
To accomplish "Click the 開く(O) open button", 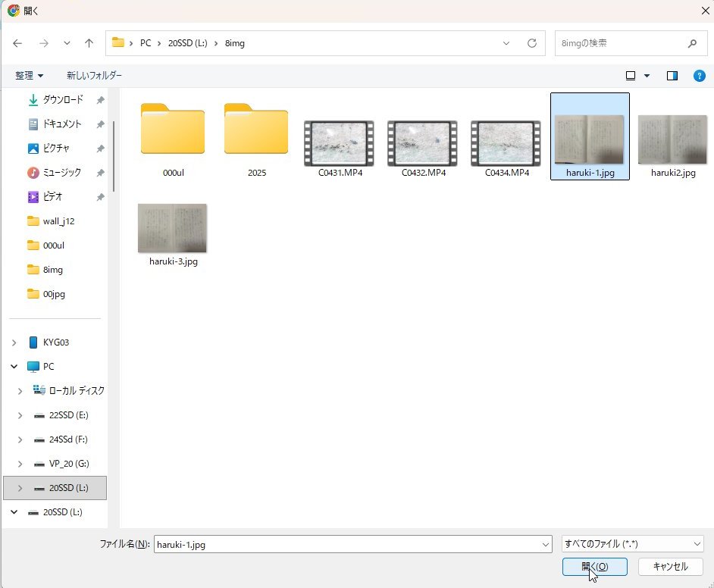I will tap(594, 567).
